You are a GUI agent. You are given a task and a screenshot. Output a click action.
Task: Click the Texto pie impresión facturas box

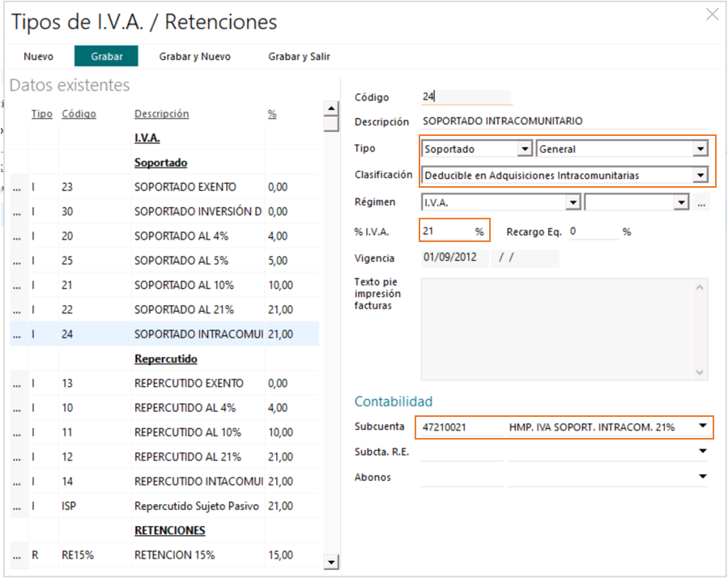(564, 329)
